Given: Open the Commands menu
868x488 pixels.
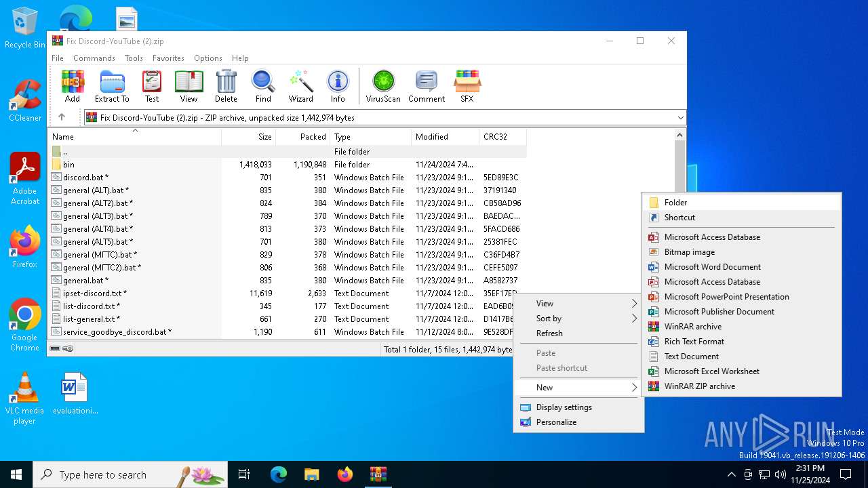Looking at the screenshot, I should tap(94, 58).
